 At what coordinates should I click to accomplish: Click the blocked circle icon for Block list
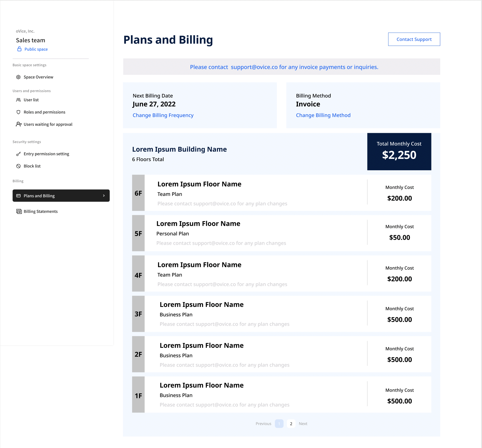pyautogui.click(x=18, y=166)
